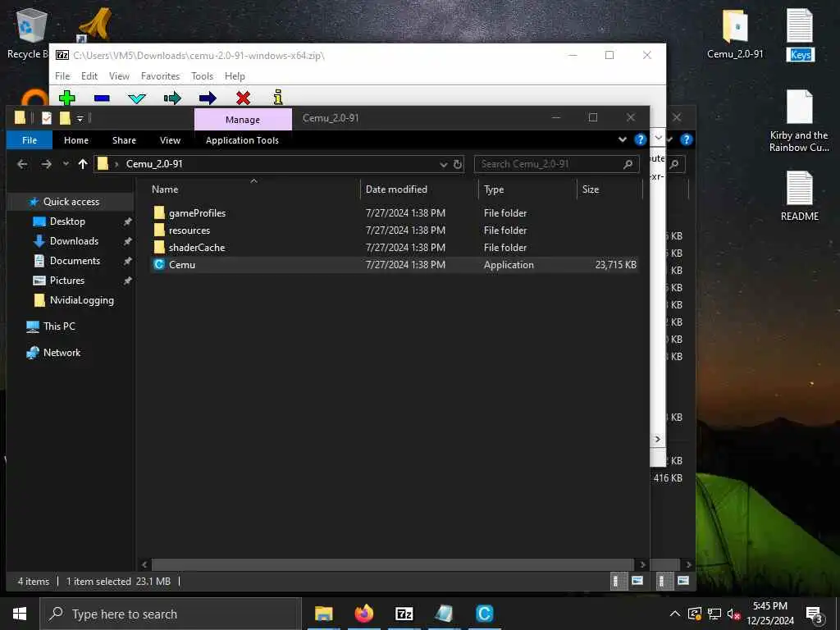Screen dimensions: 840x630
Task: Open Documents in navigation pane
Action: tap(75, 260)
